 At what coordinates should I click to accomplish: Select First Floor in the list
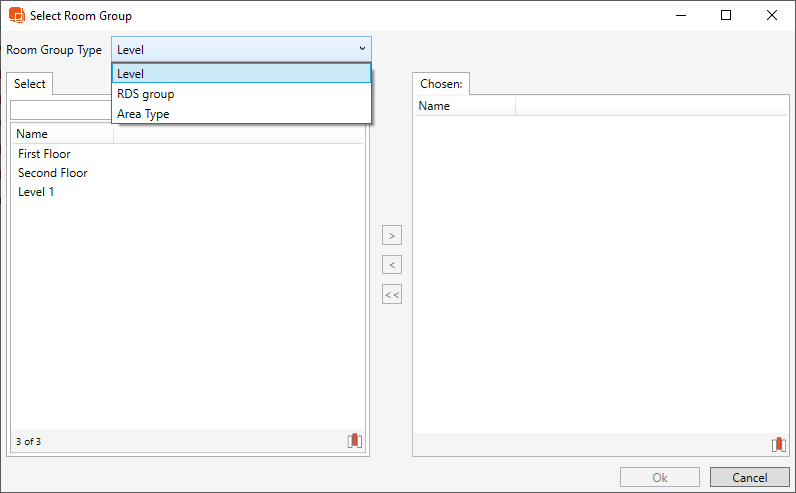pyautogui.click(x=44, y=154)
